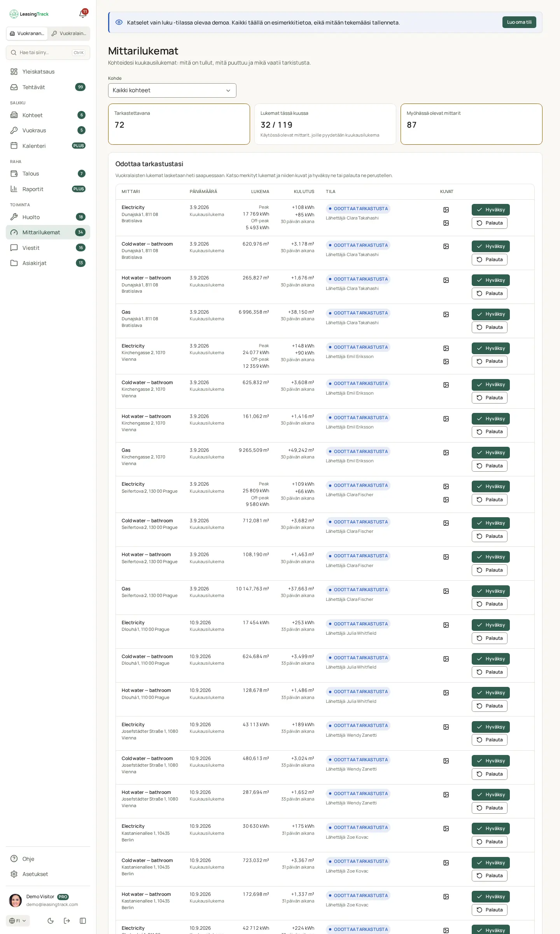The image size is (560, 934).
Task: Log out using the exit icon
Action: point(67,921)
